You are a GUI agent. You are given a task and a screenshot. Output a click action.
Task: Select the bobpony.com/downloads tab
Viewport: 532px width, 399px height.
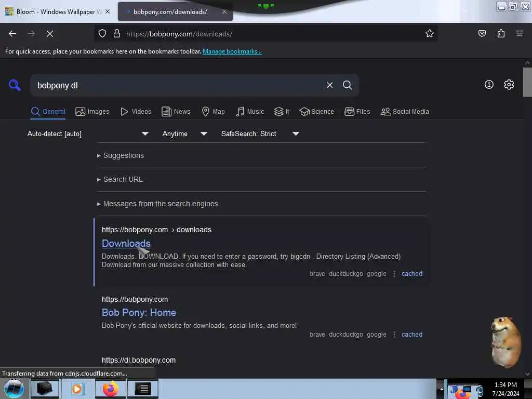[175, 11]
